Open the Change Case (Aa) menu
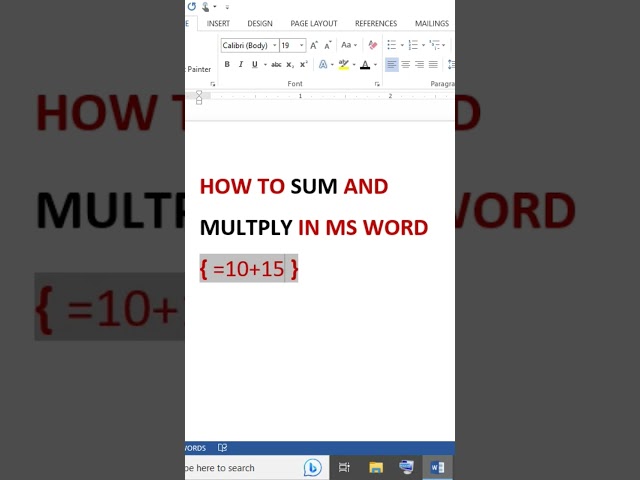 349,45
